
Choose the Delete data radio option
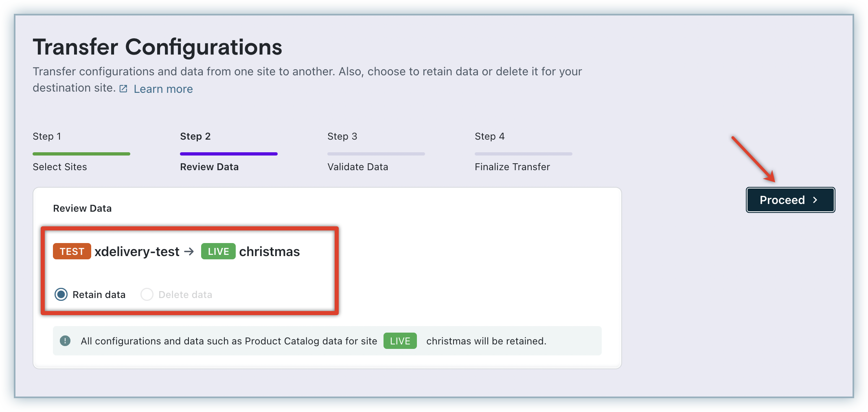[x=147, y=294]
